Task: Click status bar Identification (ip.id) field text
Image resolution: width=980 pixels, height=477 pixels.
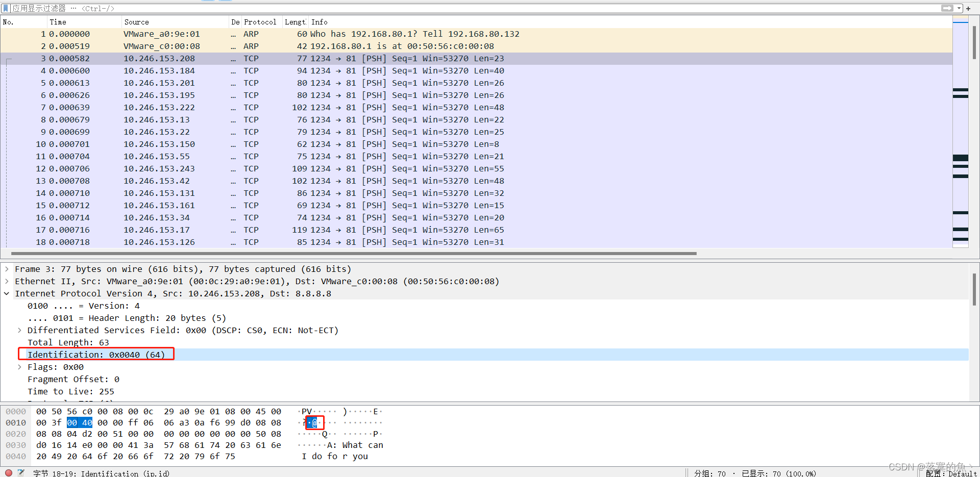Action: pos(102,473)
